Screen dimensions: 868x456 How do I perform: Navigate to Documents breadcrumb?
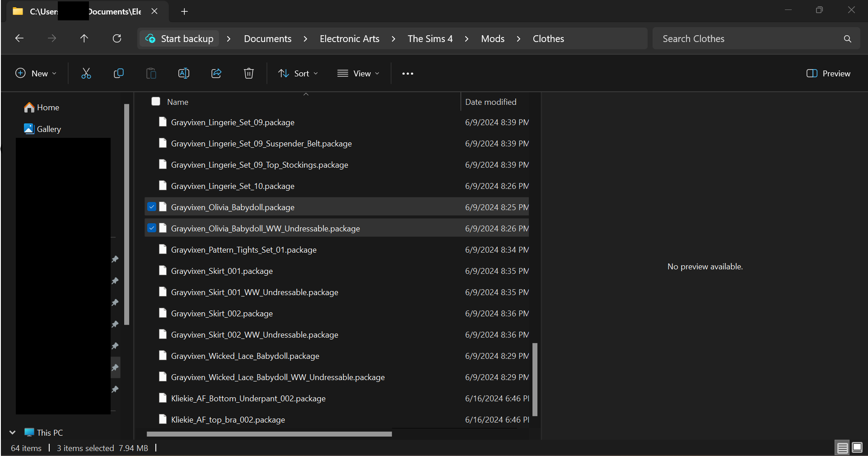pyautogui.click(x=268, y=39)
